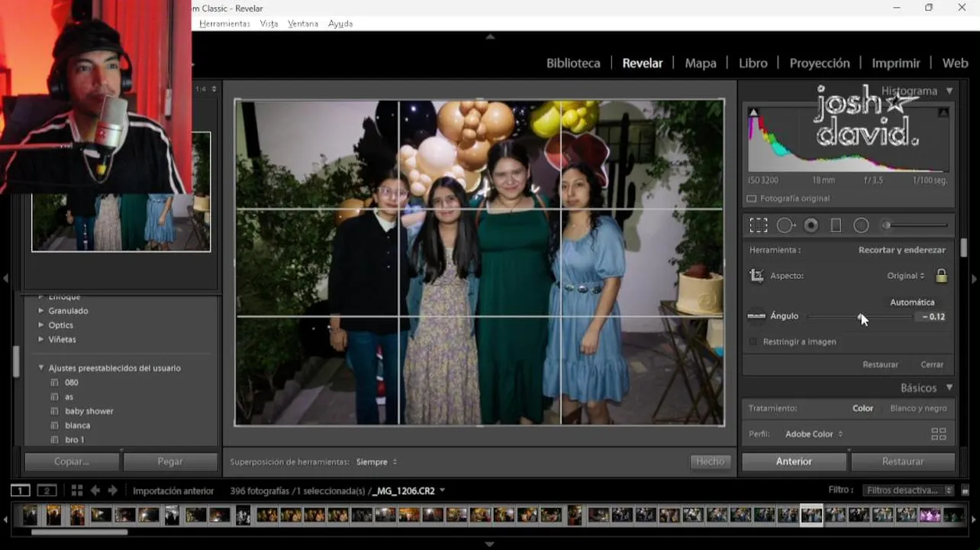This screenshot has width=980, height=550.
Task: Select the red eye correction tool
Action: click(x=811, y=225)
